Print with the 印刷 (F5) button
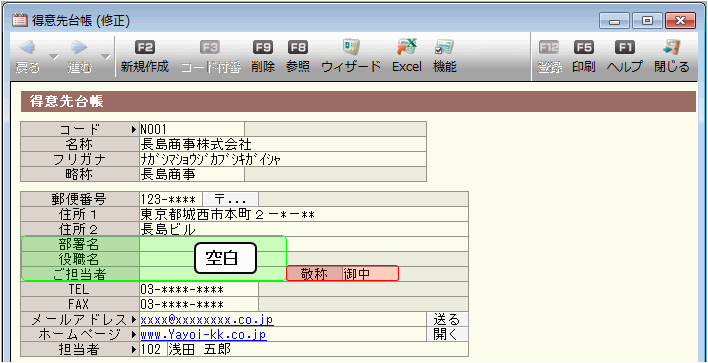 (583, 56)
